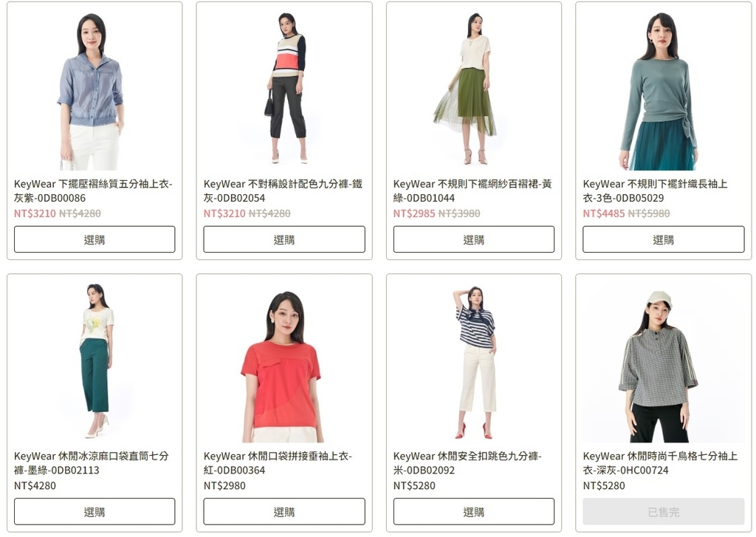Open the title 休閒時尚千鳥格七分袖上衣
This screenshot has width=756, height=537.
coord(660,462)
